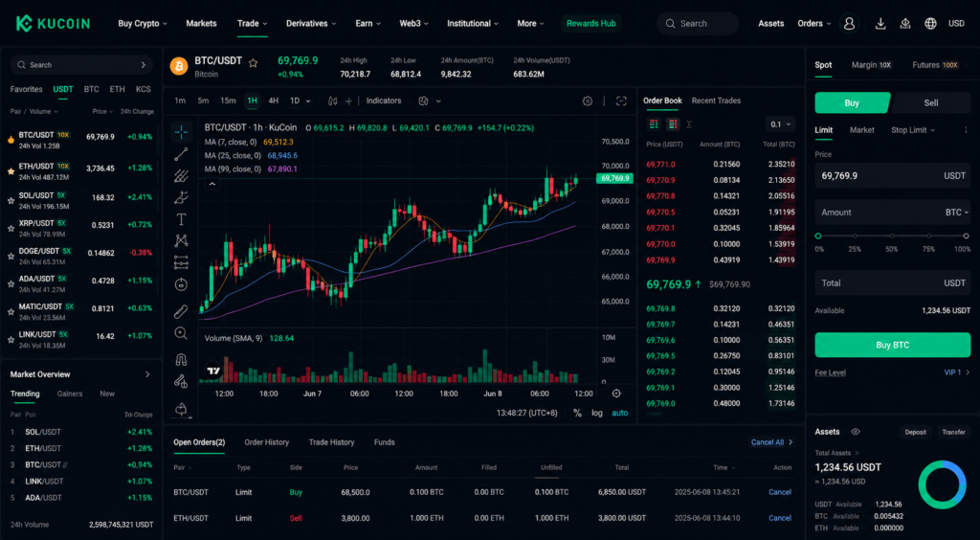Open order book precision 0.1 dropdown

(780, 124)
